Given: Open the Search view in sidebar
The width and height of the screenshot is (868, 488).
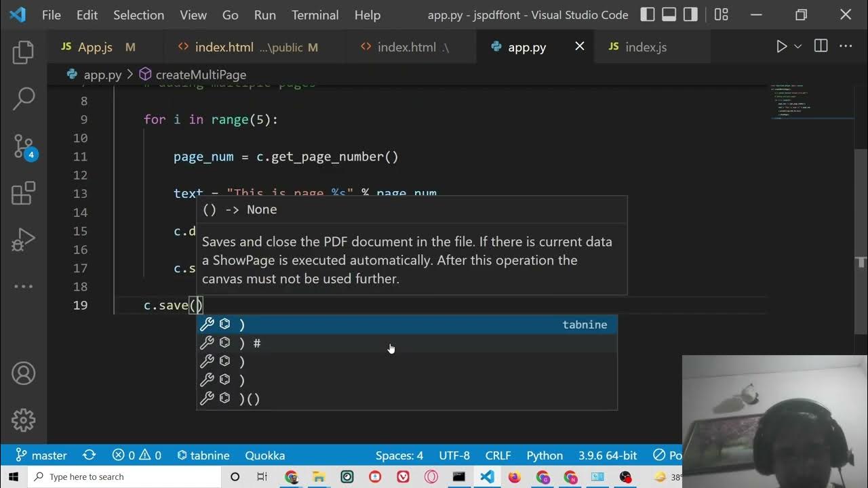Looking at the screenshot, I should (23, 99).
